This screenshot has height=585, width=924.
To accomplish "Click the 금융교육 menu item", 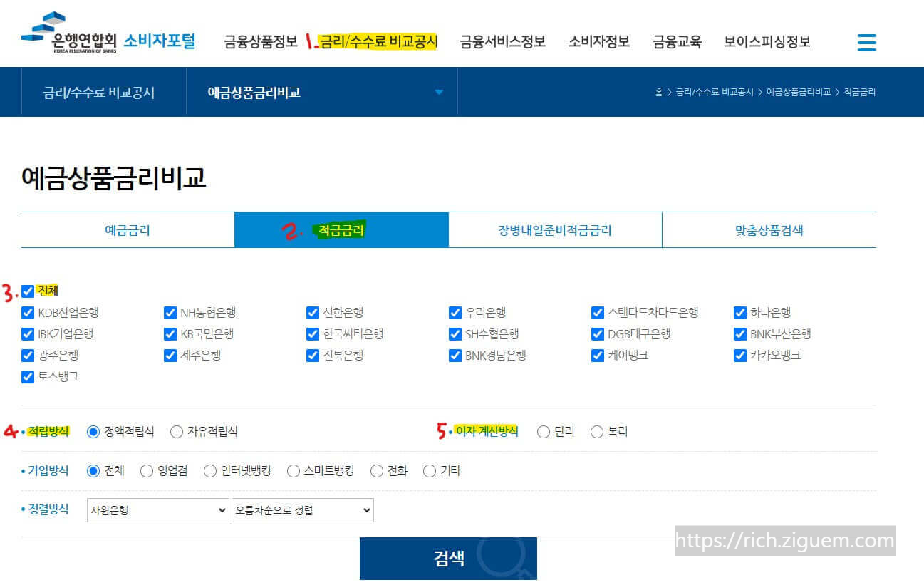I will [x=677, y=41].
